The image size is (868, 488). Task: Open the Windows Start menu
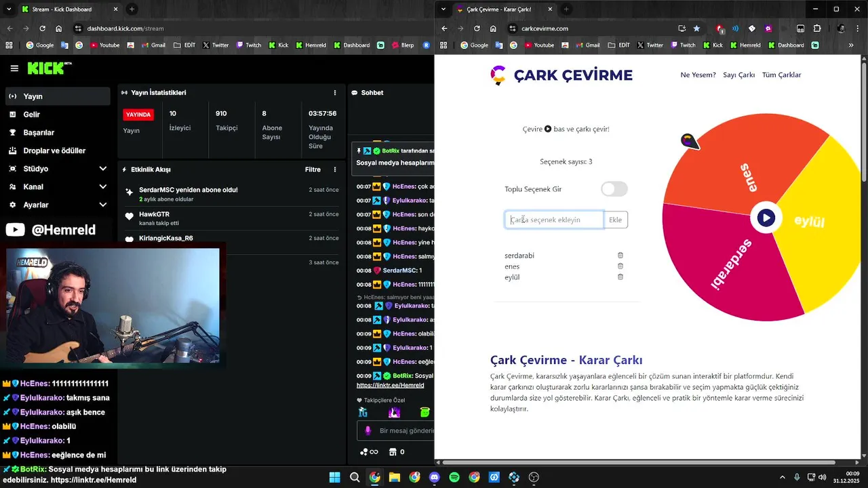(x=335, y=477)
